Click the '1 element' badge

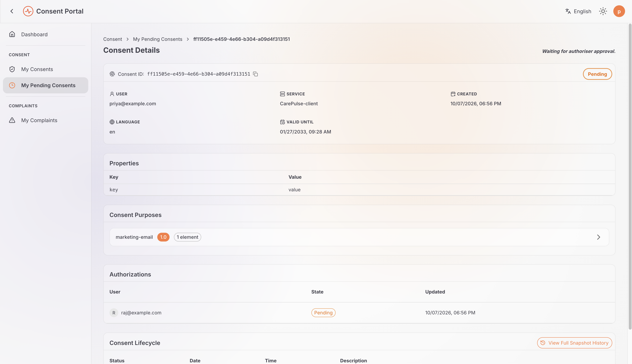(x=187, y=237)
